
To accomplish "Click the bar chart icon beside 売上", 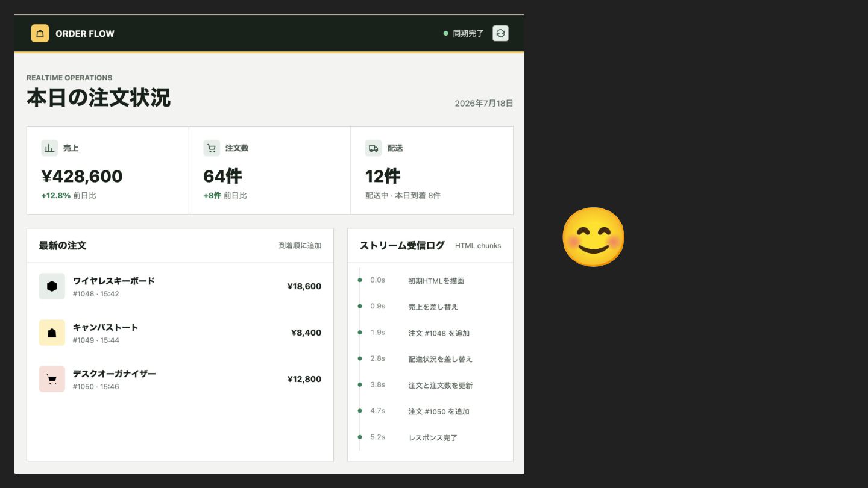I will pyautogui.click(x=49, y=148).
